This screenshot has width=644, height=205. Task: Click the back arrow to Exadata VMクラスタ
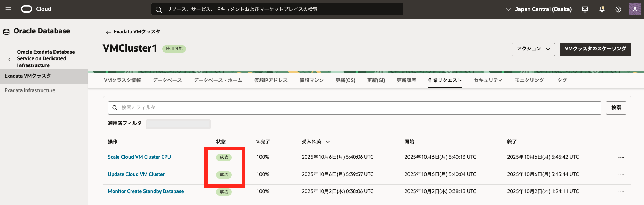pos(108,32)
